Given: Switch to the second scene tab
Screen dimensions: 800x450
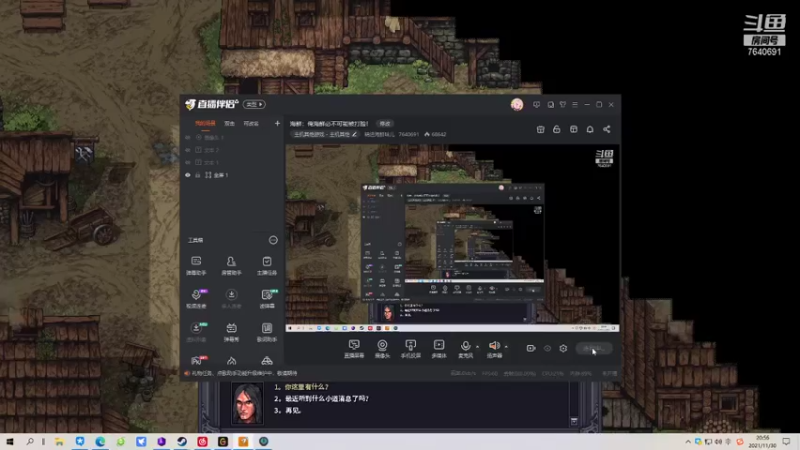Looking at the screenshot, I should [230, 123].
